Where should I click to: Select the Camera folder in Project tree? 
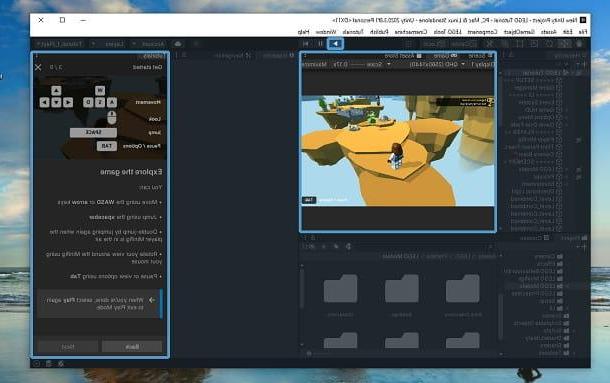[x=549, y=257]
